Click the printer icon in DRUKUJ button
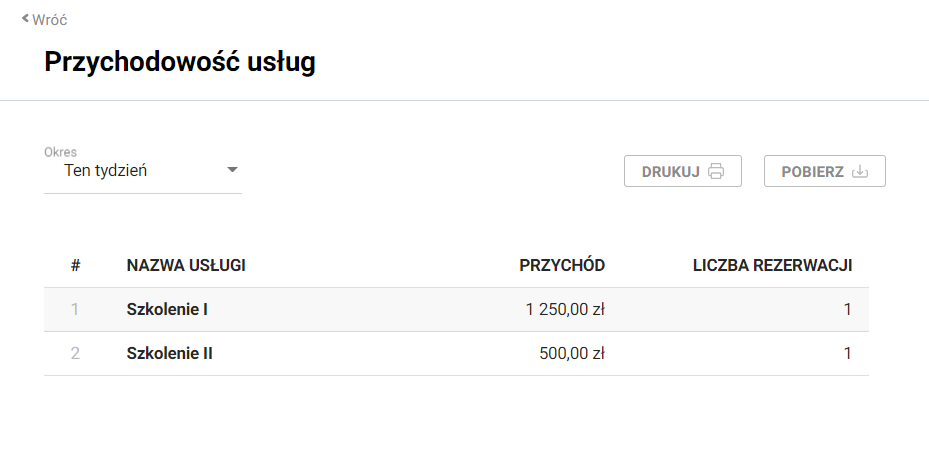Screen dimensions: 929x463 (716, 171)
